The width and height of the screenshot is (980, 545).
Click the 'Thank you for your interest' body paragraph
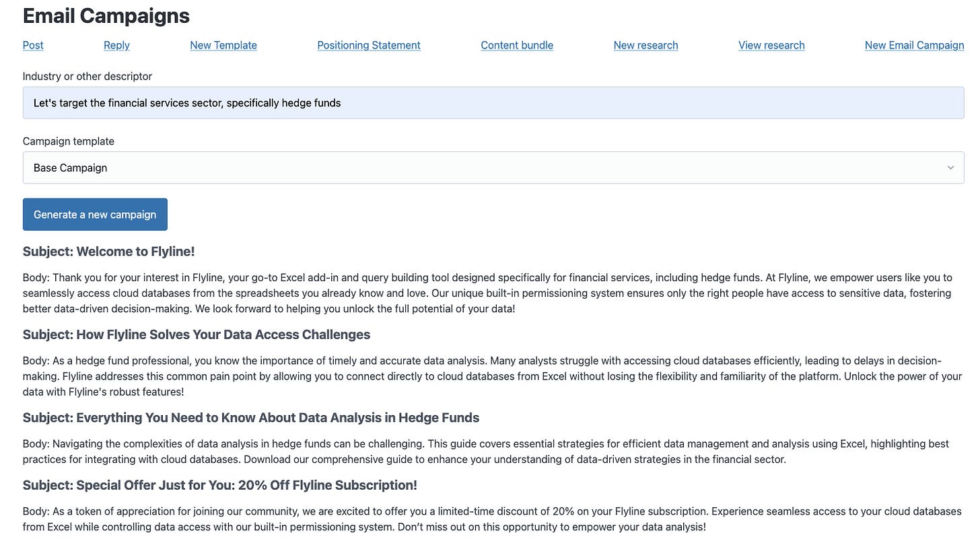487,293
